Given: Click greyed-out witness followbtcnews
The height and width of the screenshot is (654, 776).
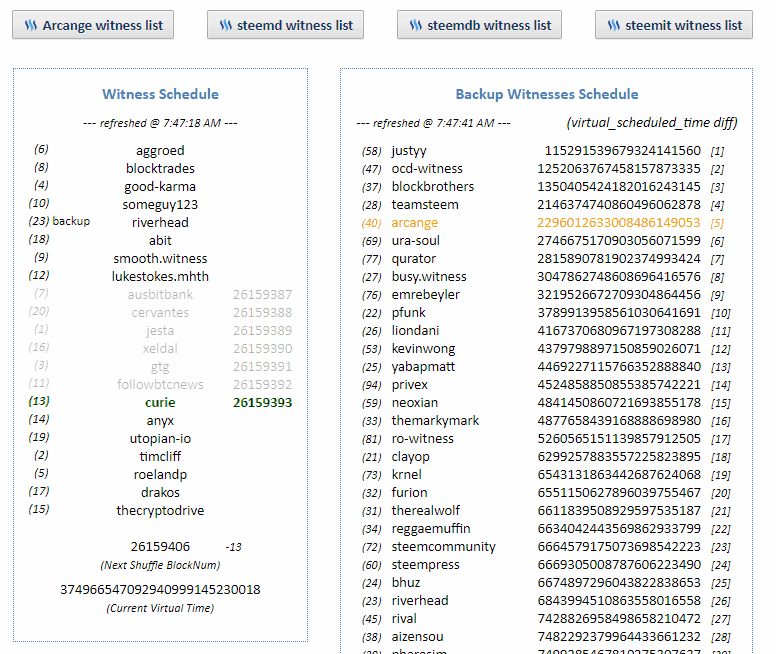Looking at the screenshot, I should 160,385.
